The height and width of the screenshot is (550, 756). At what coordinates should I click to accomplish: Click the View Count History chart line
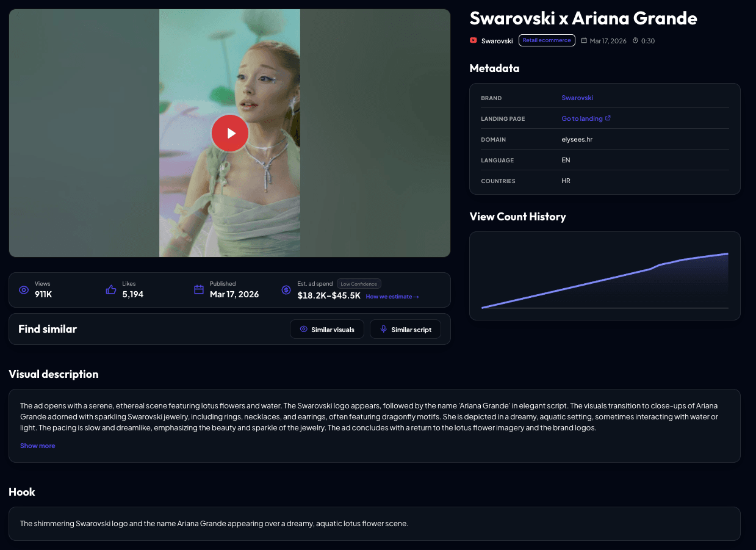click(605, 281)
